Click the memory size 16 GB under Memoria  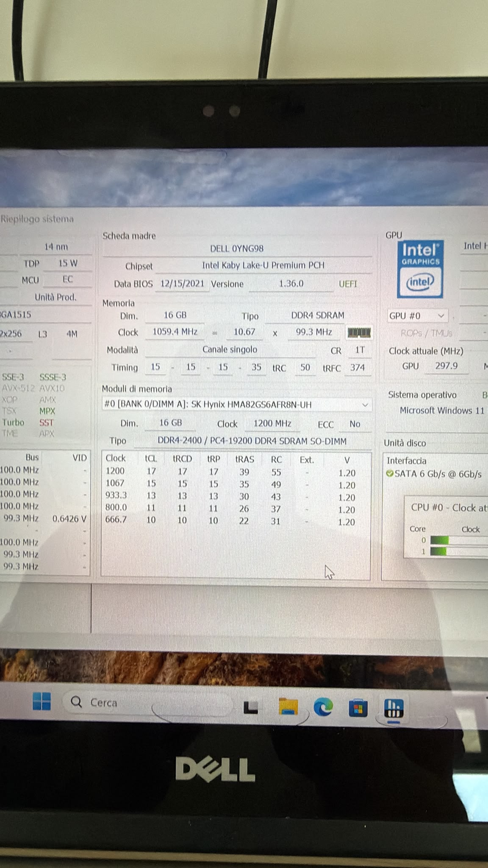tap(175, 315)
